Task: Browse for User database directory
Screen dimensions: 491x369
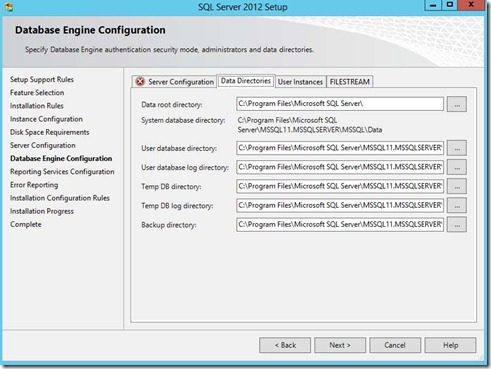Action: [457, 148]
